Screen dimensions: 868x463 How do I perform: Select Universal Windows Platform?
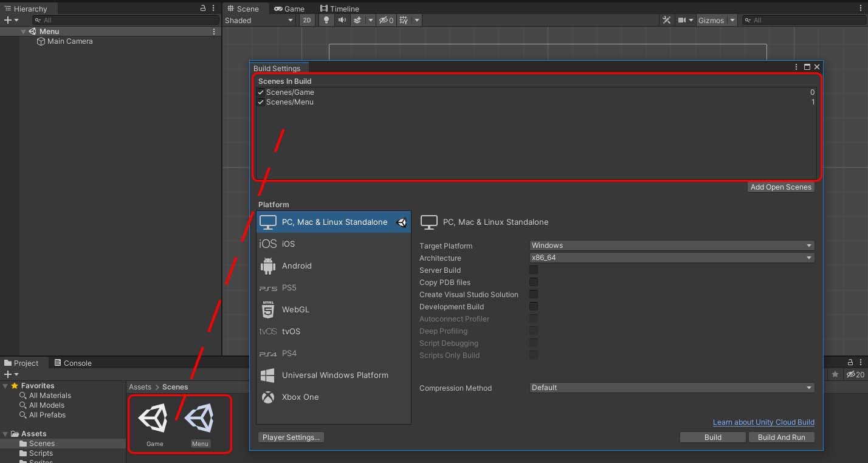[334, 375]
